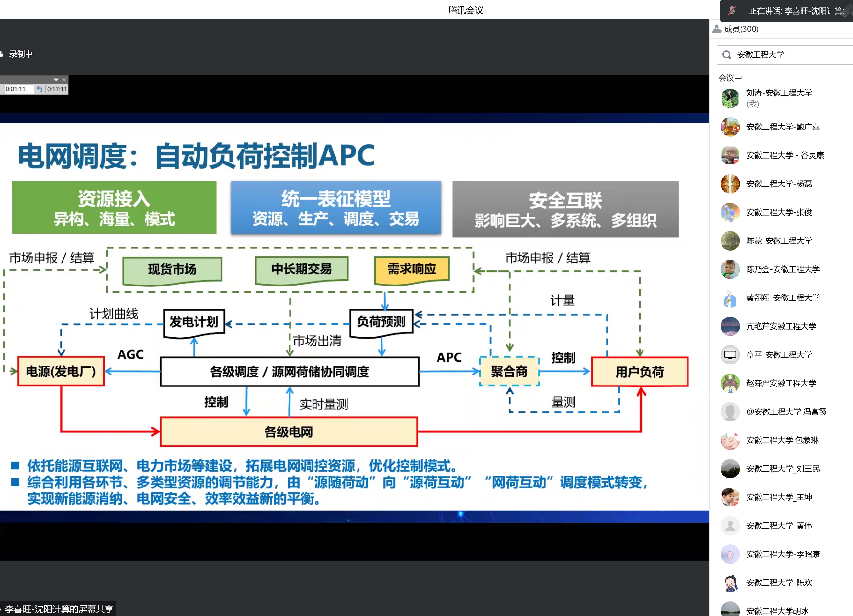The height and width of the screenshot is (616, 853).
Task: Toggle the muted microphone icon
Action: pyautogui.click(x=731, y=11)
